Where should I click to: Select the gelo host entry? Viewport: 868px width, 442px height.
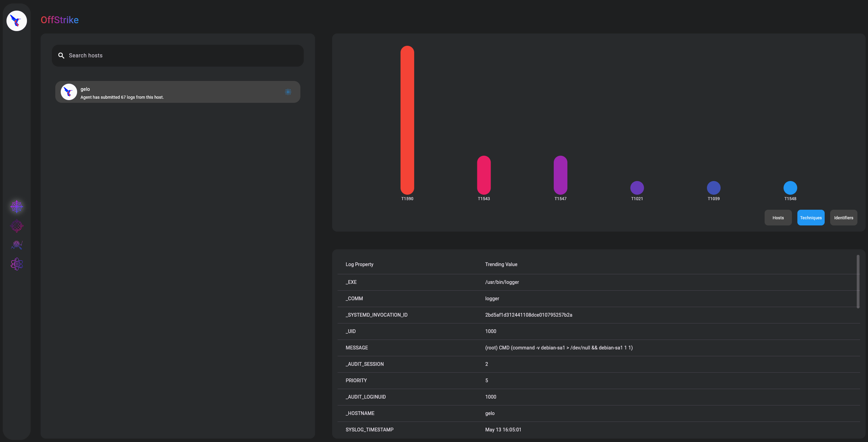(178, 92)
